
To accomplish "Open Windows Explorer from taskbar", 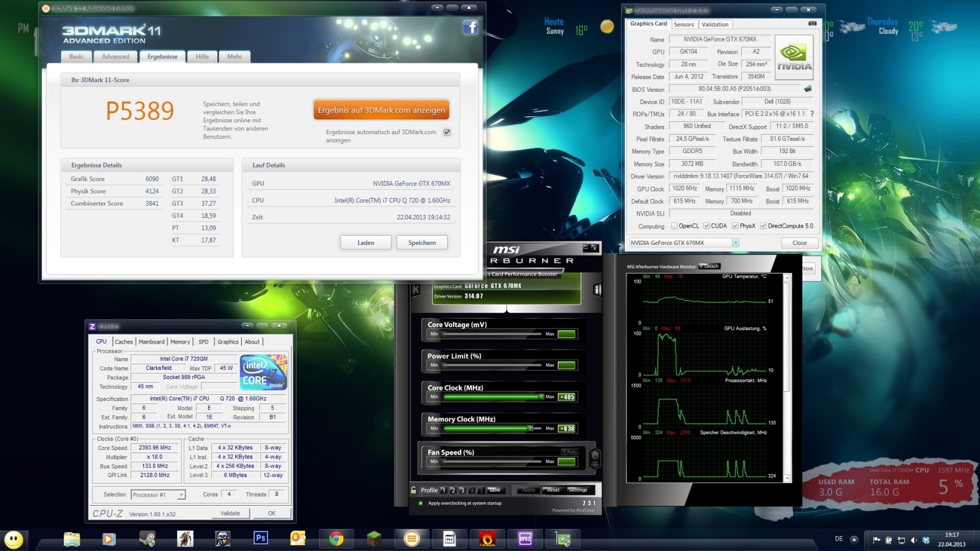I will click(x=72, y=539).
